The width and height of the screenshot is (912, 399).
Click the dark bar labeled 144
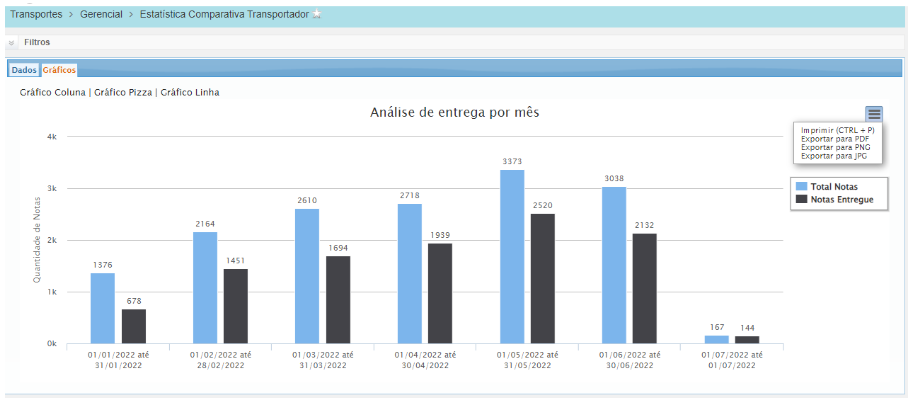pyautogui.click(x=747, y=340)
